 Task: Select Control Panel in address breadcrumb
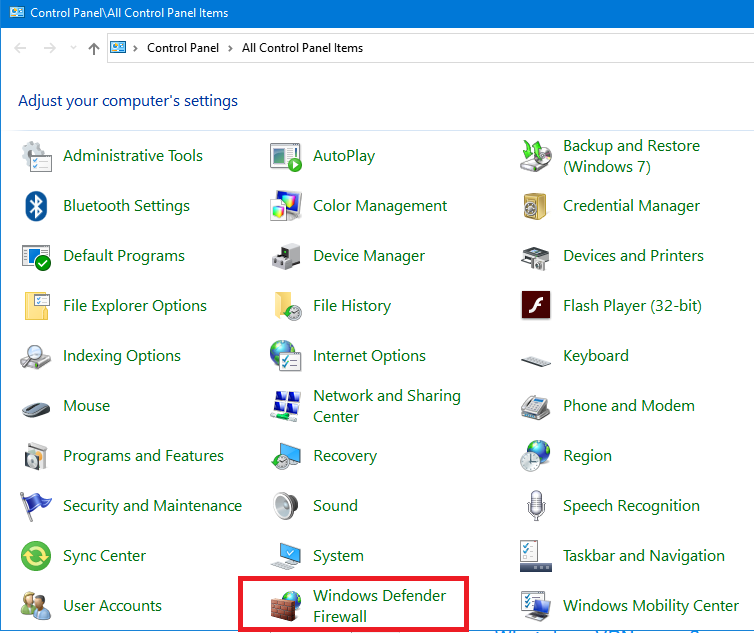(x=182, y=48)
